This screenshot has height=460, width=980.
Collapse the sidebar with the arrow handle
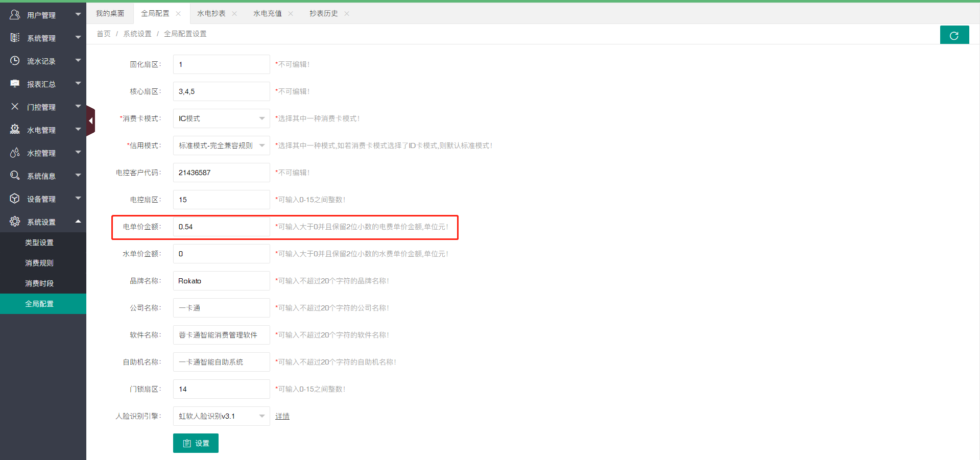[x=90, y=121]
